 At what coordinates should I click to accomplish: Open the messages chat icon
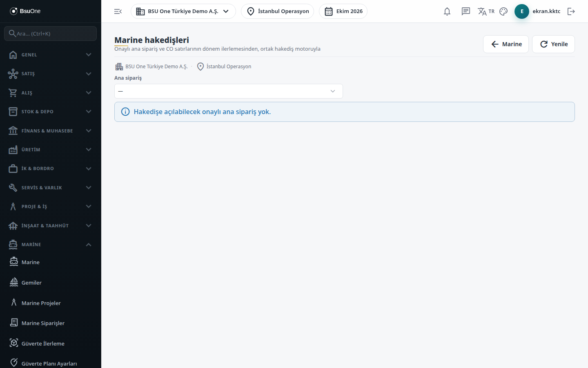pyautogui.click(x=466, y=11)
